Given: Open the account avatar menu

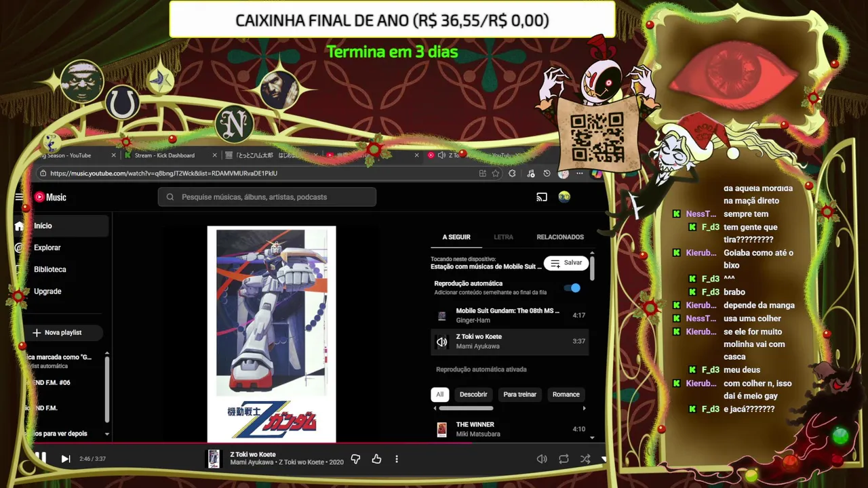Looking at the screenshot, I should tap(564, 197).
